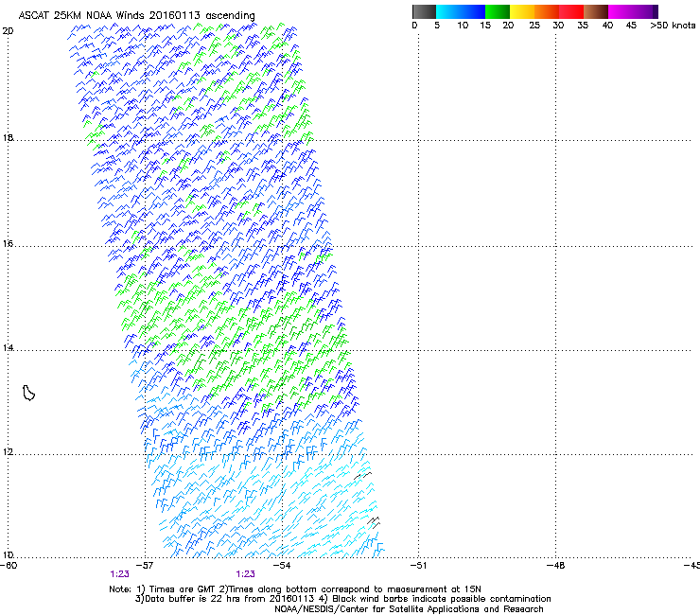Click the longitude label '-48'
The width and height of the screenshot is (700, 615).
[x=556, y=566]
